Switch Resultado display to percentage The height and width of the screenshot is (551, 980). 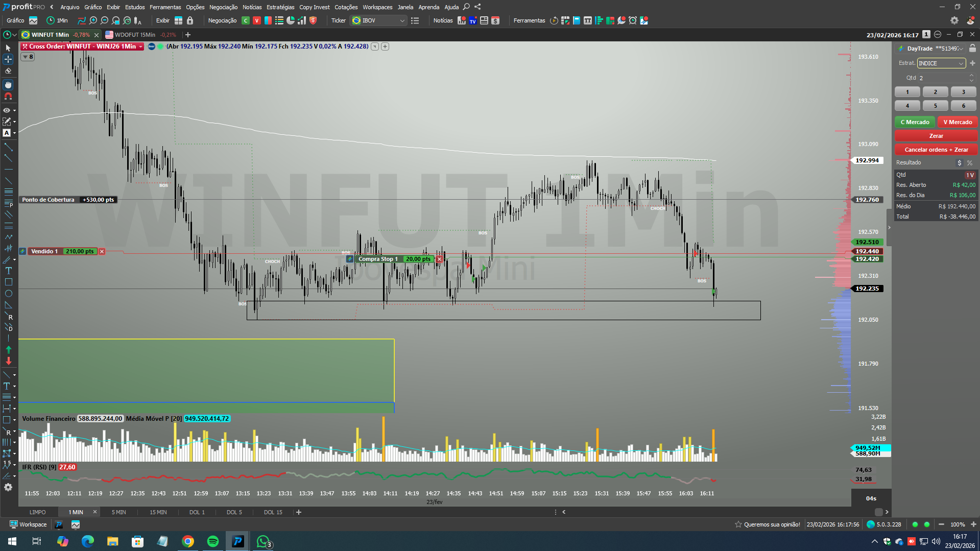970,163
